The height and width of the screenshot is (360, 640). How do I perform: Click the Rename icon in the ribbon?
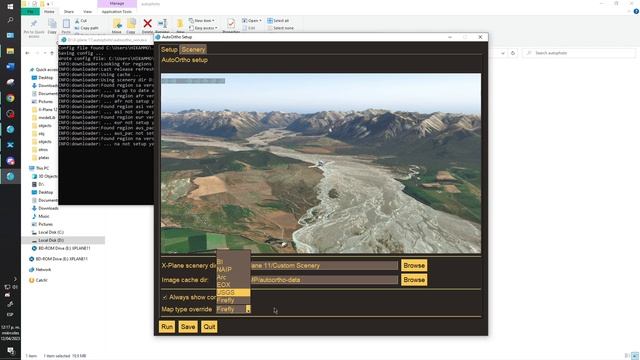click(162, 24)
